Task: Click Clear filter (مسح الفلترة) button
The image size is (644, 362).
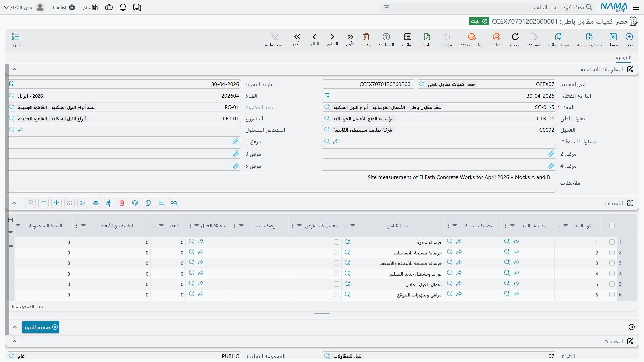Action: click(x=275, y=39)
